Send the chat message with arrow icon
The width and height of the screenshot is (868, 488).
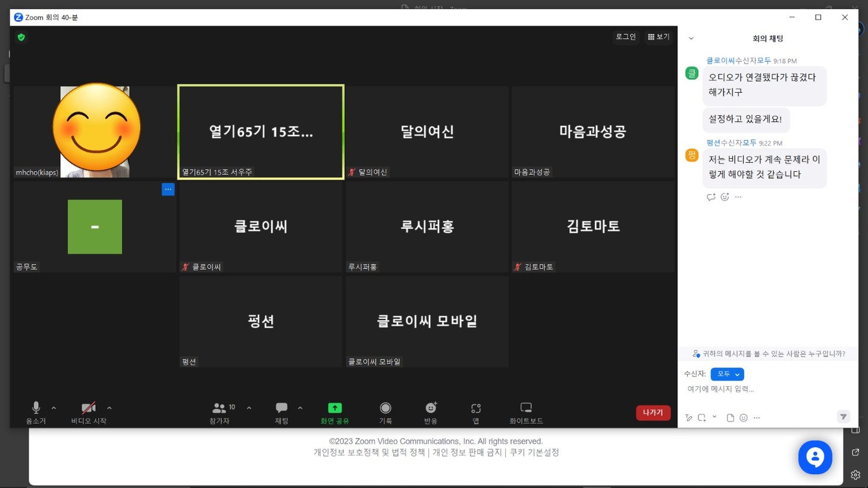pyautogui.click(x=843, y=417)
